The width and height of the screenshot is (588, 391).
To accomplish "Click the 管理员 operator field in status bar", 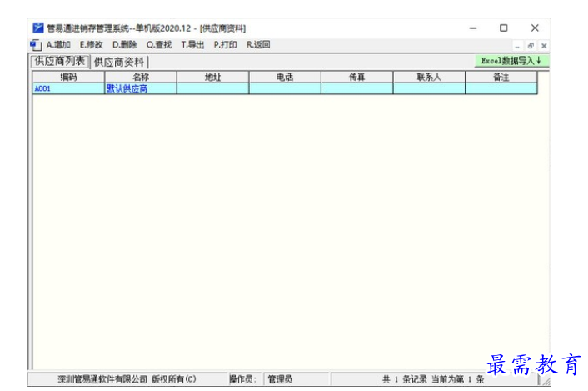I will tap(296, 379).
